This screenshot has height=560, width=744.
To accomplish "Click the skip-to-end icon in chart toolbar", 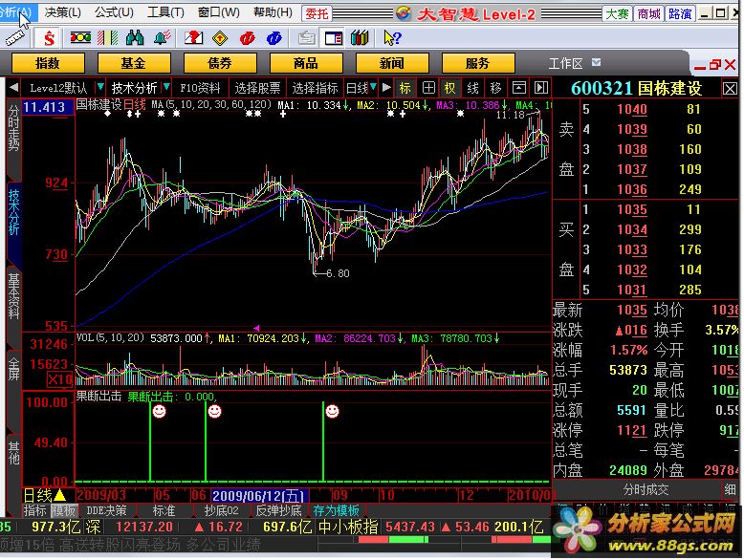I will click(x=541, y=88).
